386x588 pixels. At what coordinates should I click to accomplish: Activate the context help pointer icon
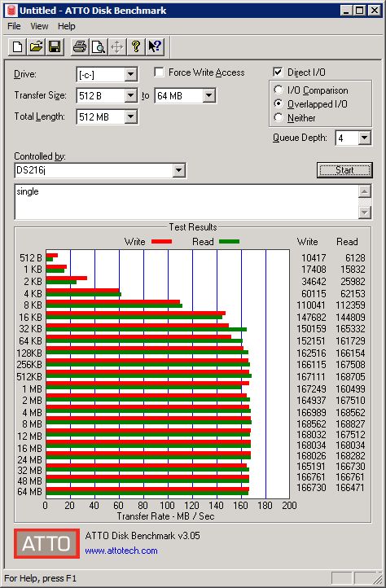pos(155,47)
